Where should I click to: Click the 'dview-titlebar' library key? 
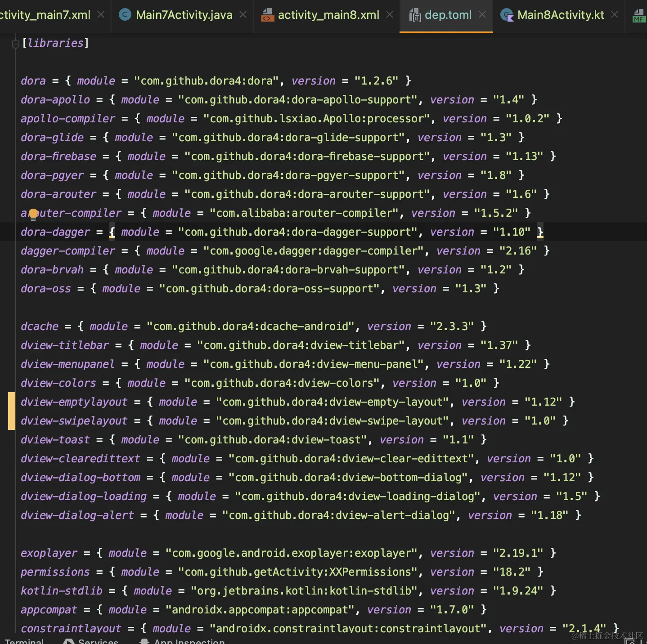coord(65,345)
